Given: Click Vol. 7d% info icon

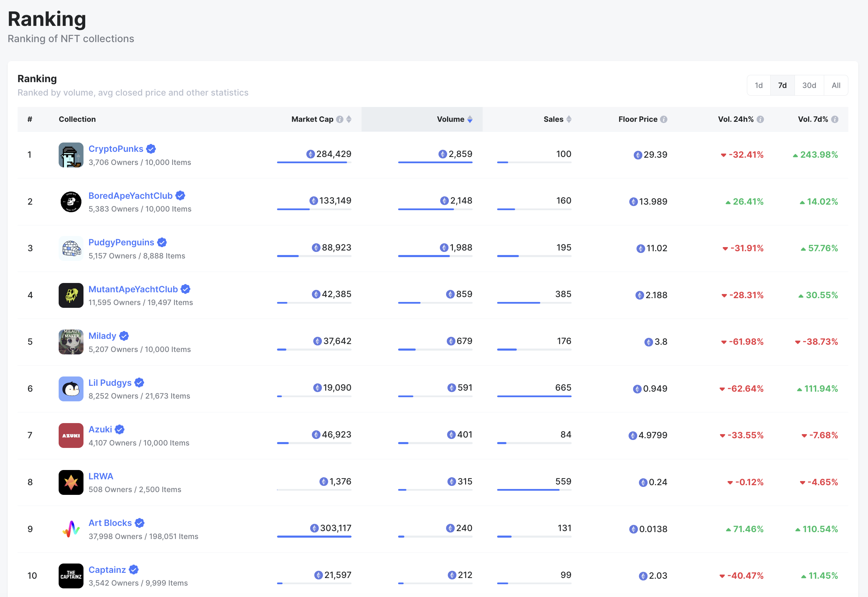Looking at the screenshot, I should coord(834,119).
